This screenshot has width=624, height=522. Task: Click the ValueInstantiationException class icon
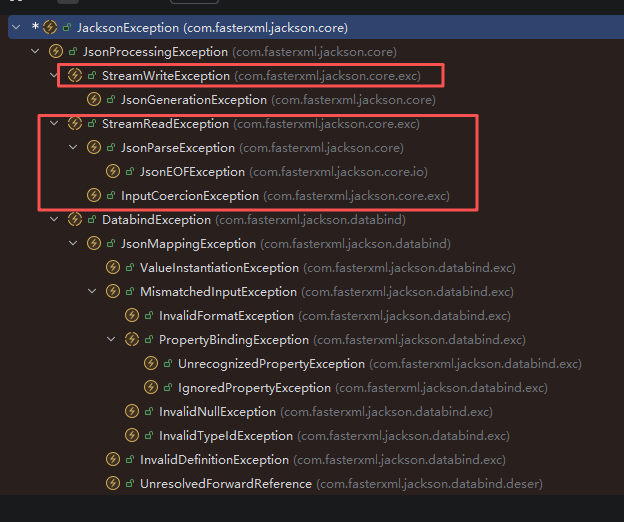(114, 268)
